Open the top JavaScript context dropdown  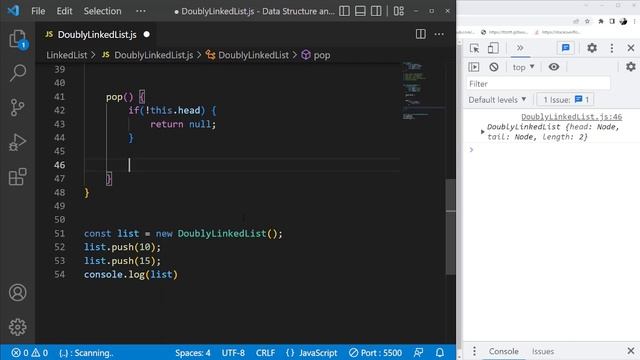(523, 67)
